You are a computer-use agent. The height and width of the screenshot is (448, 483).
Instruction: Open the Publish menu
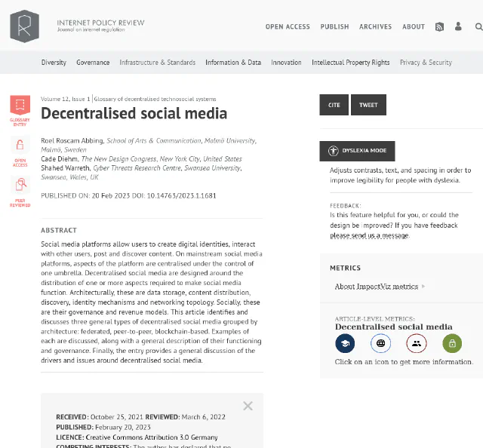pyautogui.click(x=334, y=26)
